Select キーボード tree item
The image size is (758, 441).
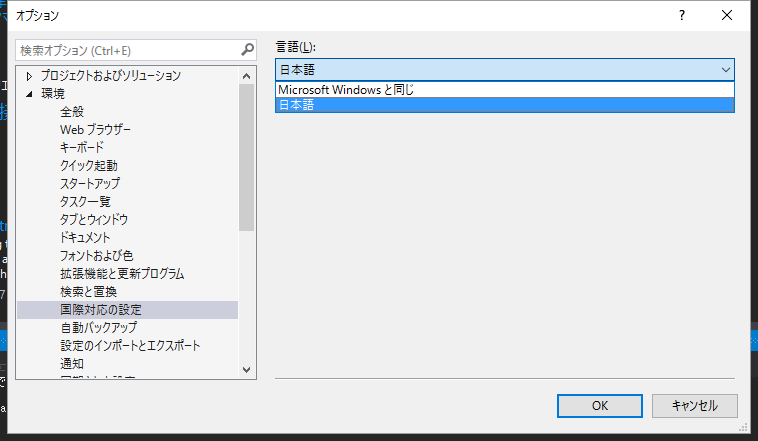pyautogui.click(x=82, y=147)
